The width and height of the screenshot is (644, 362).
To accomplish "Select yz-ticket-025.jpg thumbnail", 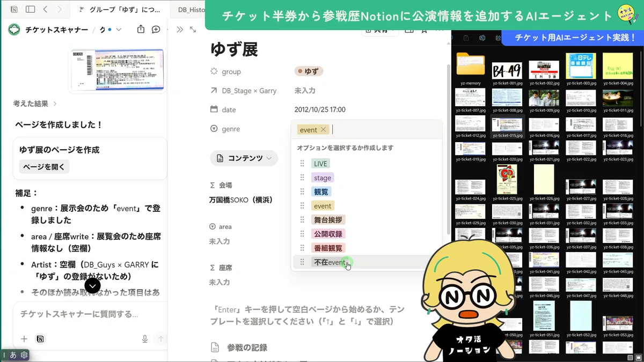I will click(507, 180).
